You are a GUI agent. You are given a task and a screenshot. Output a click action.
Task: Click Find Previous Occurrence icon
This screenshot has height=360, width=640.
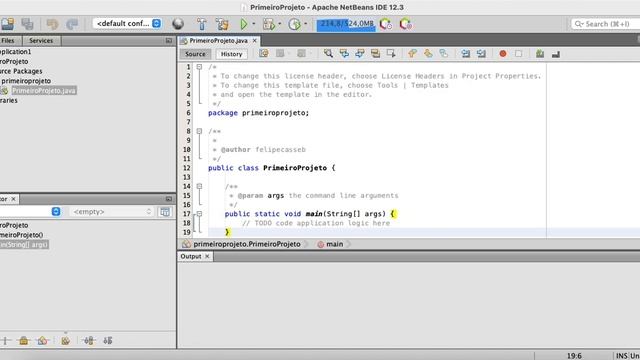point(344,53)
